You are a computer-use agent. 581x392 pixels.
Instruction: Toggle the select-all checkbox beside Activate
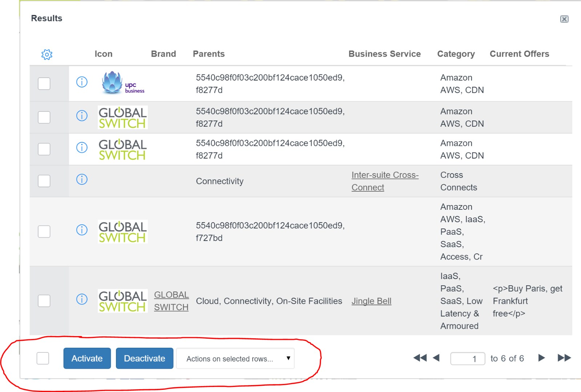pyautogui.click(x=43, y=358)
